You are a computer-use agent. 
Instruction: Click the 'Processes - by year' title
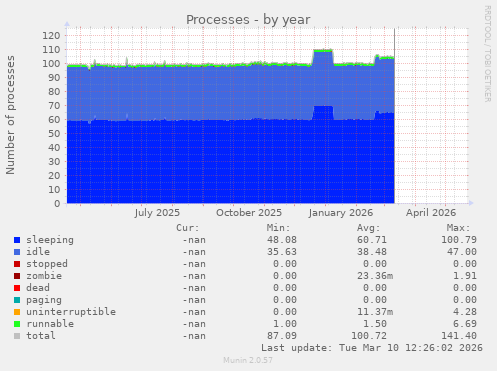[248, 20]
